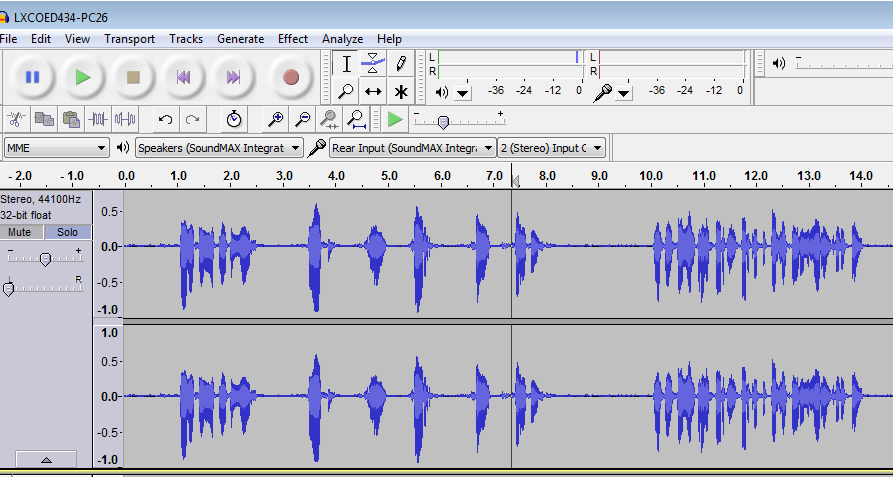The width and height of the screenshot is (893, 477).
Task: Choose the Time Shift tool
Action: tap(373, 92)
